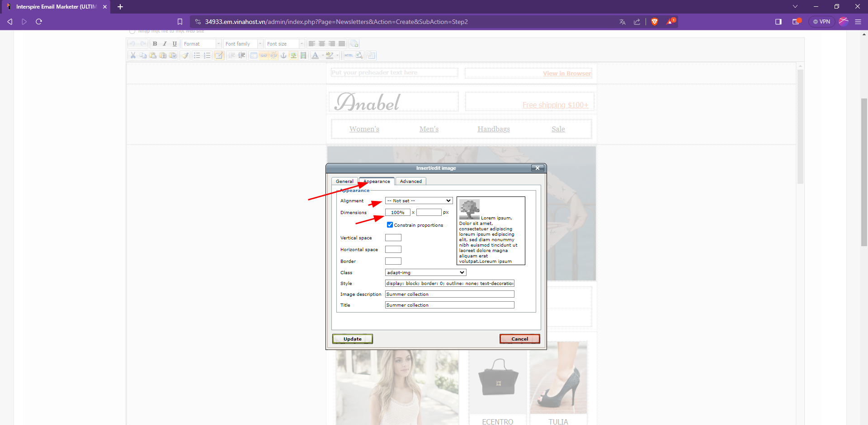Viewport: 868px width, 425px height.
Task: Click the Brave Shields lion icon
Action: tap(654, 22)
